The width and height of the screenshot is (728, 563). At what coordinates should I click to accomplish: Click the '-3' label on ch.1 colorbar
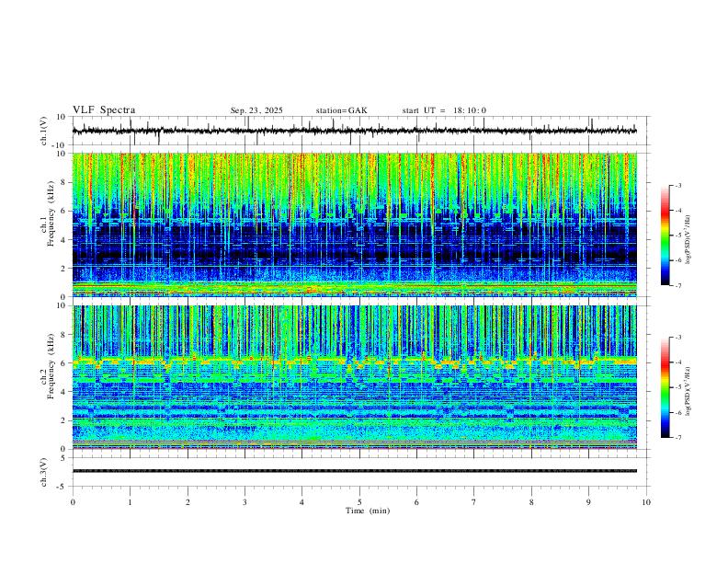point(678,185)
